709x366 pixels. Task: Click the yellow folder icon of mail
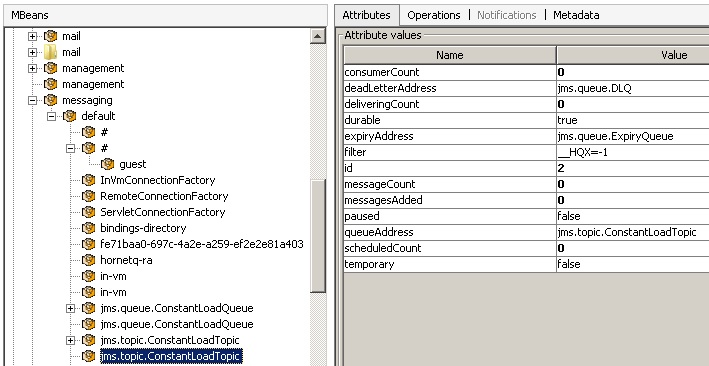(51, 52)
